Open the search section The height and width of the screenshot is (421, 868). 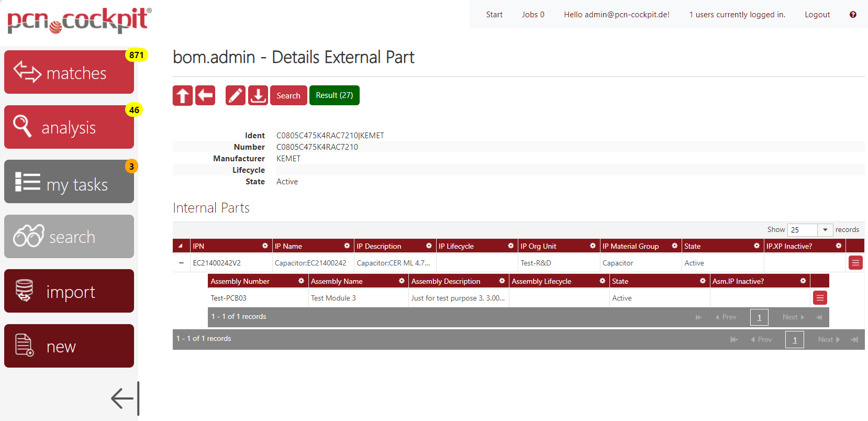click(69, 237)
